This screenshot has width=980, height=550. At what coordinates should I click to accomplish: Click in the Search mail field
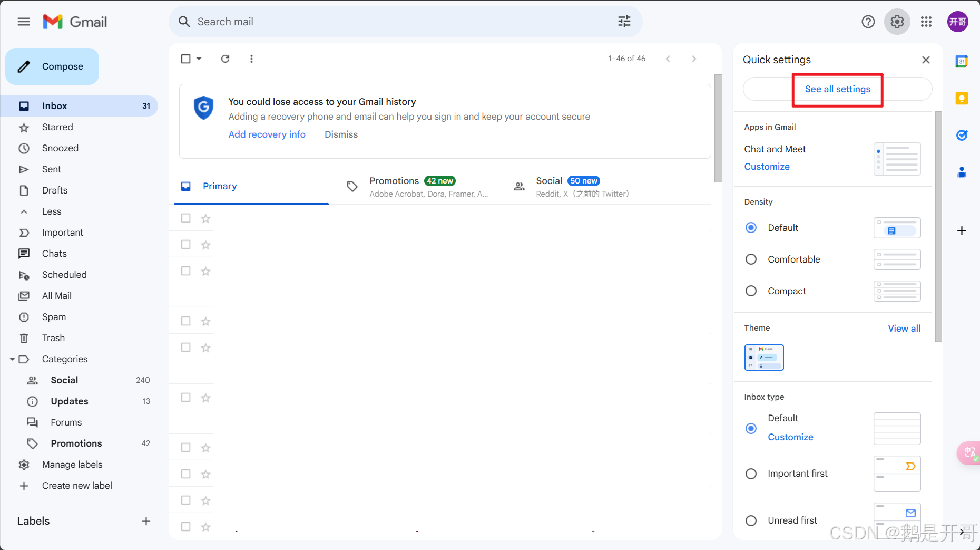tap(405, 22)
